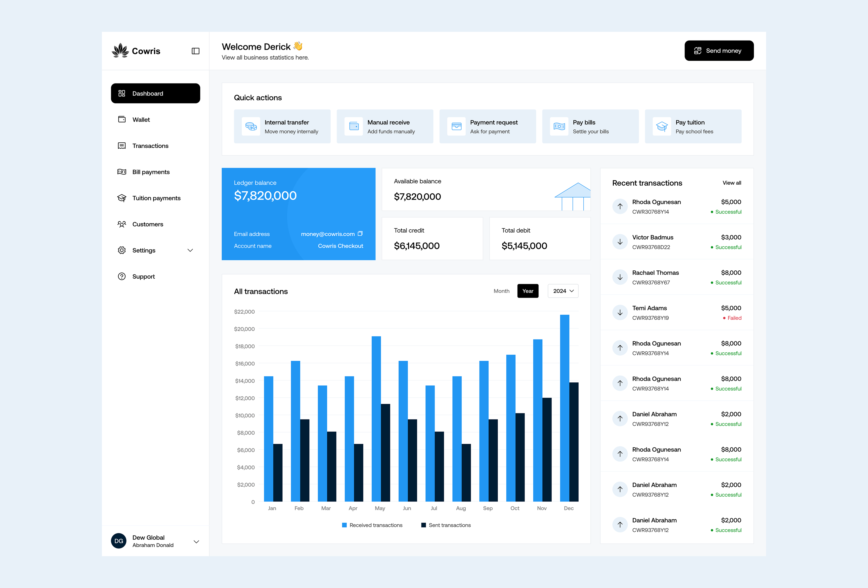The image size is (868, 588).
Task: Open Bill payments in the sidebar
Action: pyautogui.click(x=155, y=172)
